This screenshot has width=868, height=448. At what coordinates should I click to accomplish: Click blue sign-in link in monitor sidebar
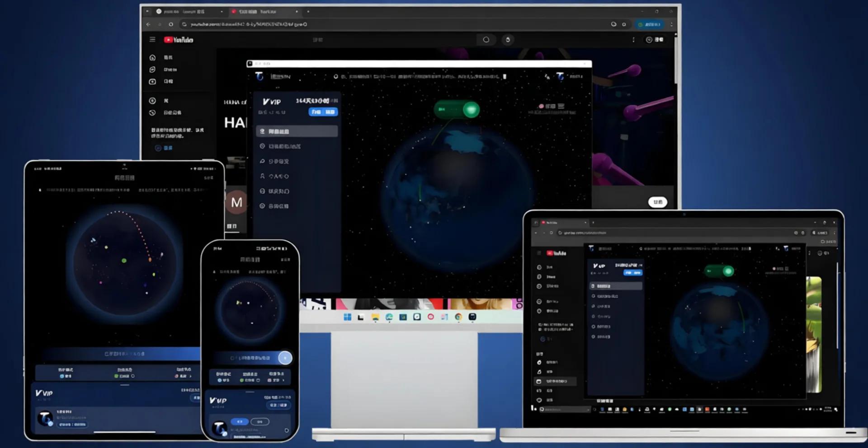click(164, 148)
